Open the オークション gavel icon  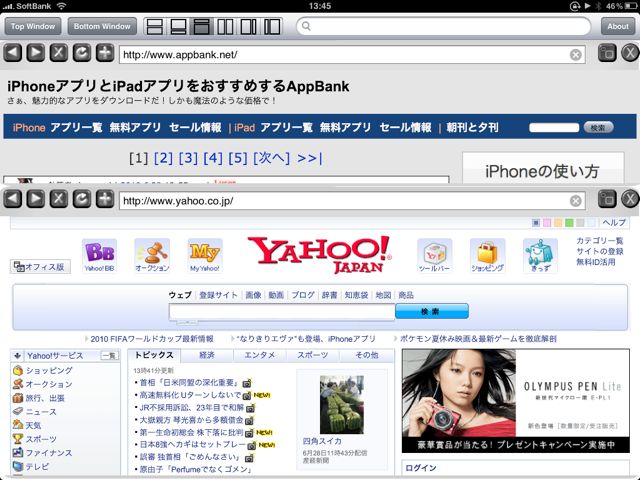[x=152, y=256]
